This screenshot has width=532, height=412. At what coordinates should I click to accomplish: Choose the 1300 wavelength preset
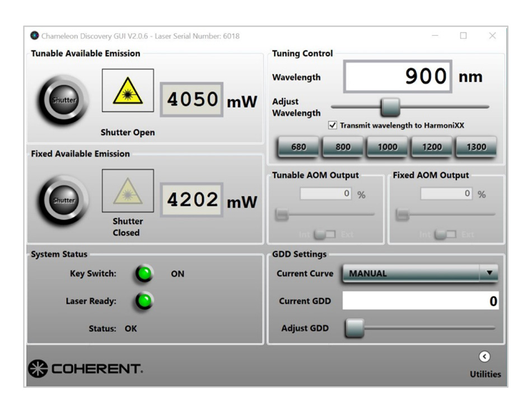pos(476,147)
